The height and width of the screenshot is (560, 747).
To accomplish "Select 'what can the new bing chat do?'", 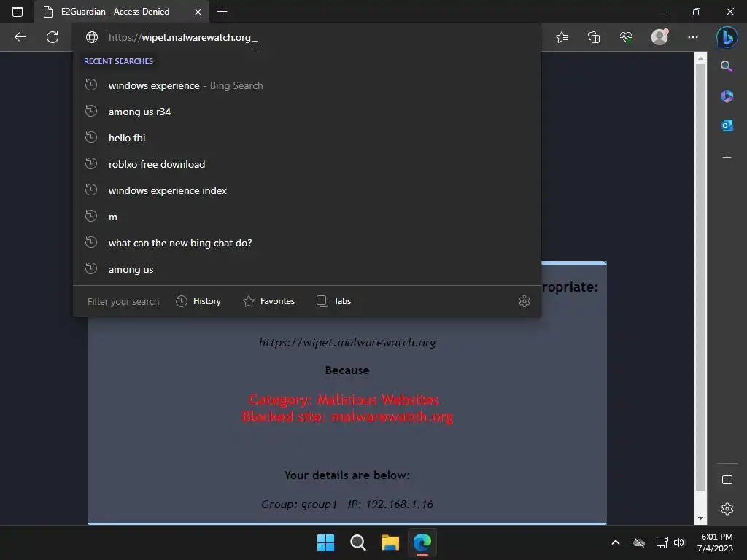I will click(x=307, y=243).
